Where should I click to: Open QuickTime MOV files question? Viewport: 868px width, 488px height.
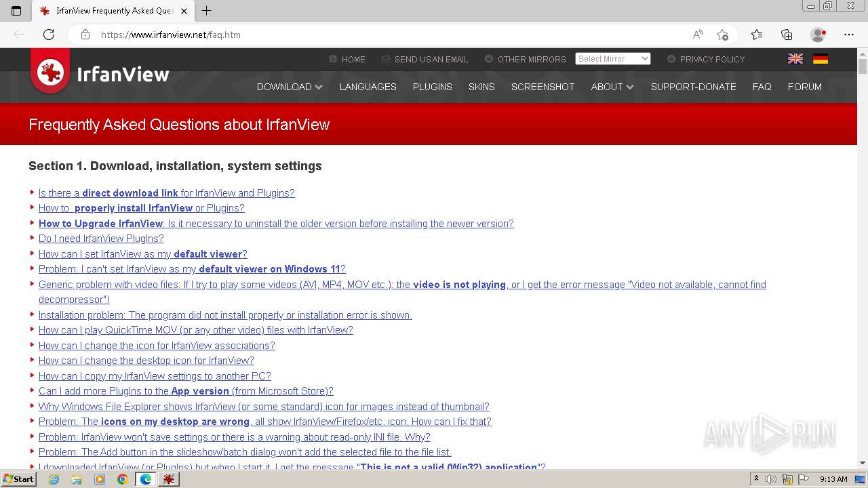[196, 330]
